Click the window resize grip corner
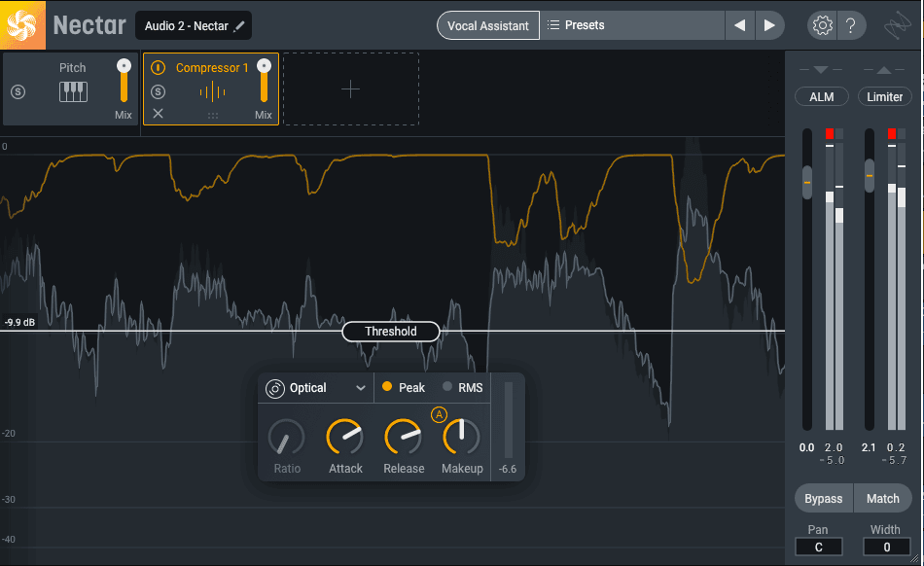924x566 pixels. point(915,558)
